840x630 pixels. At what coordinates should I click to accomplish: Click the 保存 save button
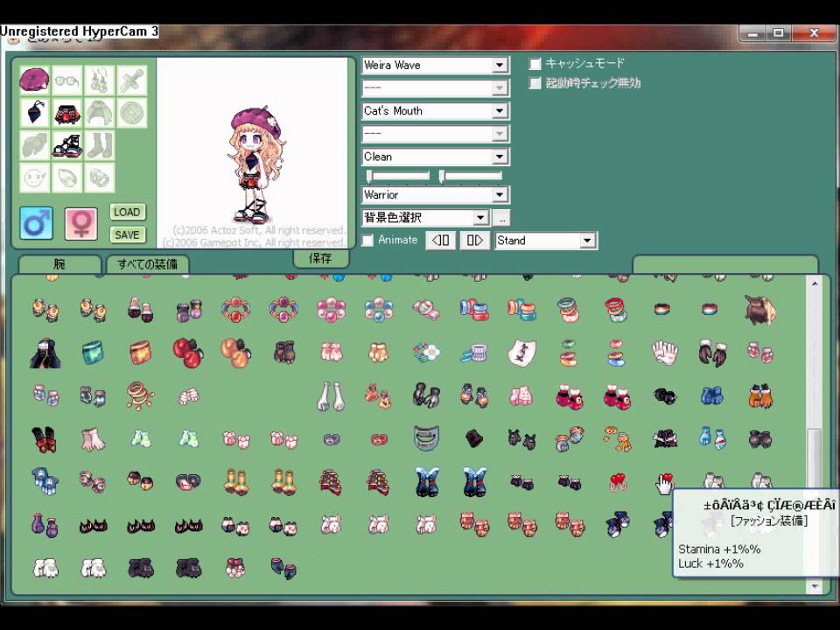point(320,259)
